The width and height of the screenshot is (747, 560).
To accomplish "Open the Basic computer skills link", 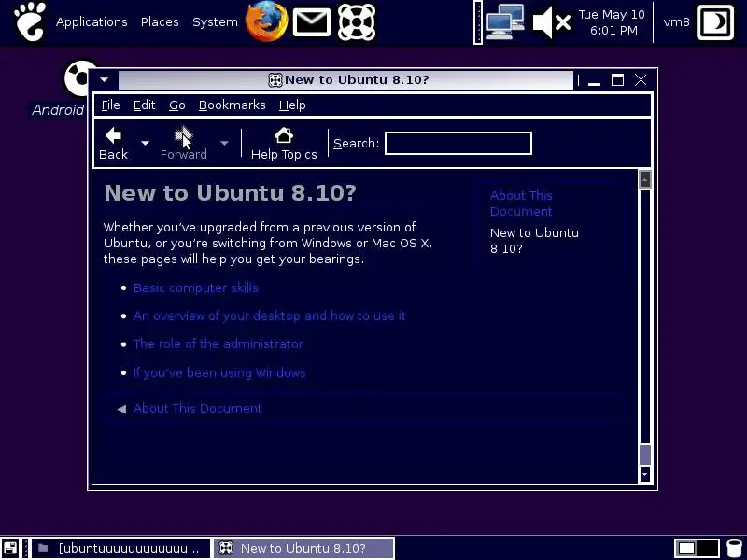I will coord(196,288).
